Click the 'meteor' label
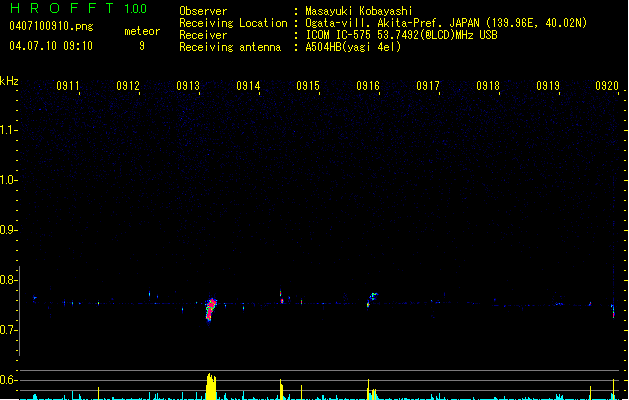Screen dimensions: 629x400 pyautogui.click(x=142, y=31)
